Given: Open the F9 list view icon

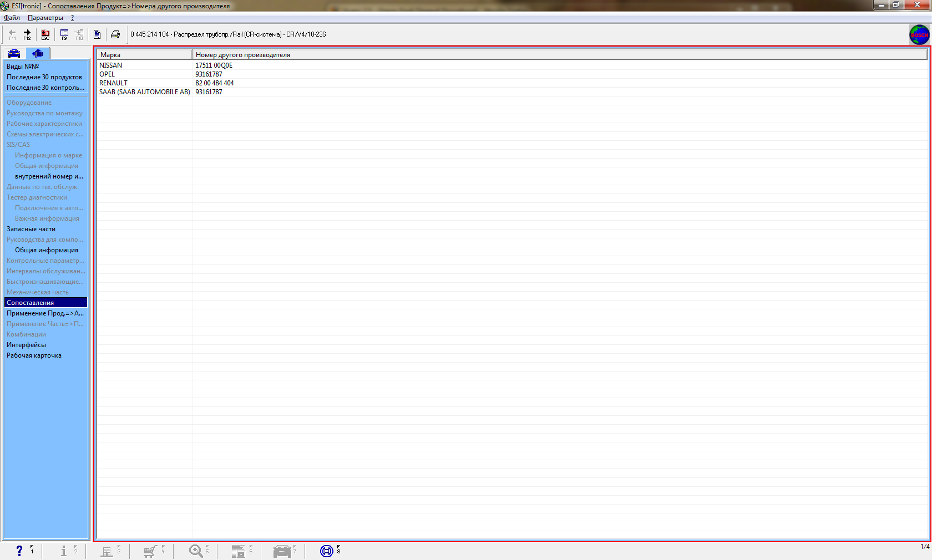Looking at the screenshot, I should click(64, 34).
